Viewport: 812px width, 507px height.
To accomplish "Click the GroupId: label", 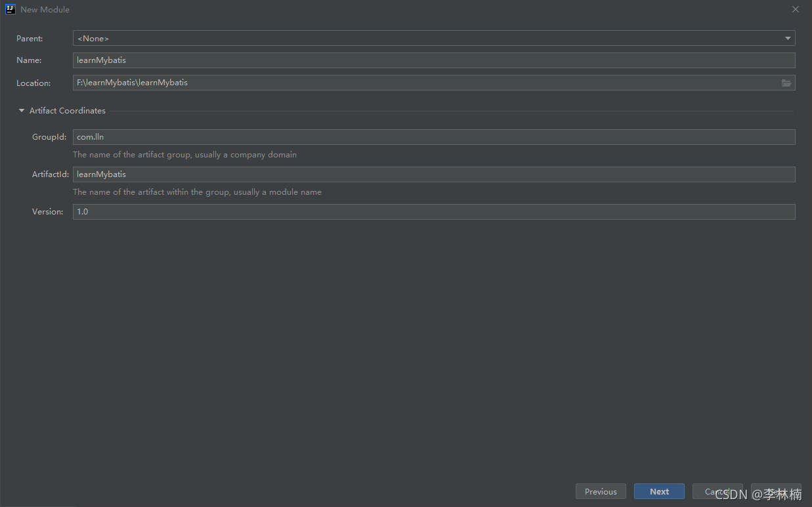I will pos(49,137).
